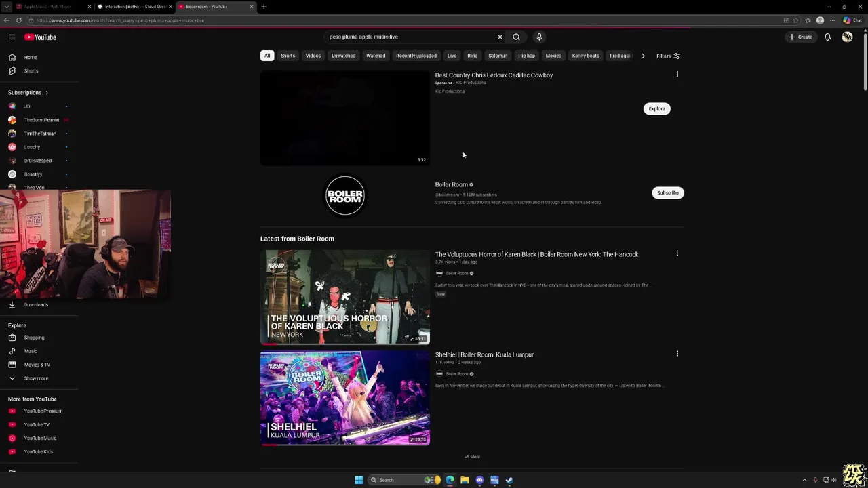
Task: Show hidden system tray icons
Action: coord(804,480)
